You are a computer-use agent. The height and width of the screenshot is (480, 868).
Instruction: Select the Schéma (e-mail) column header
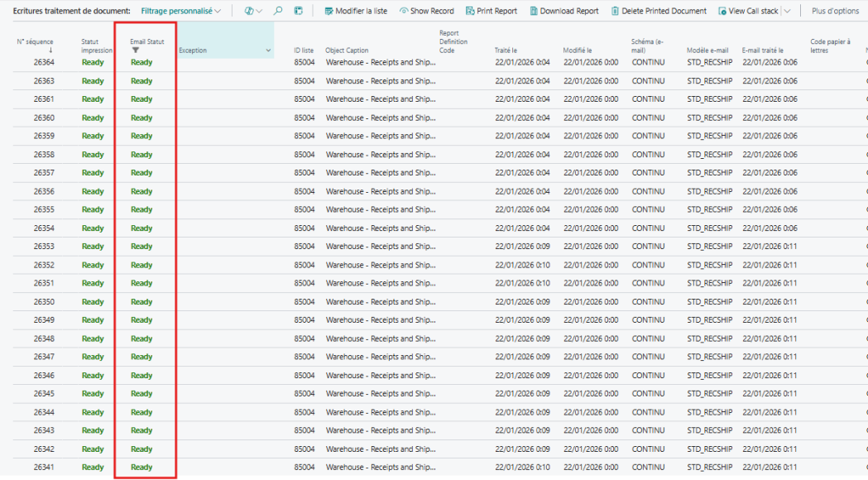[647, 46]
